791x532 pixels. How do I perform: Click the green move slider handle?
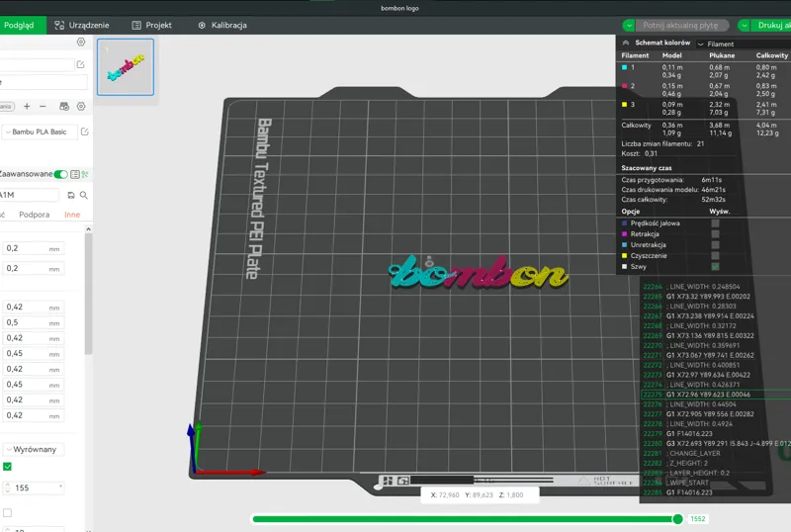click(x=678, y=519)
